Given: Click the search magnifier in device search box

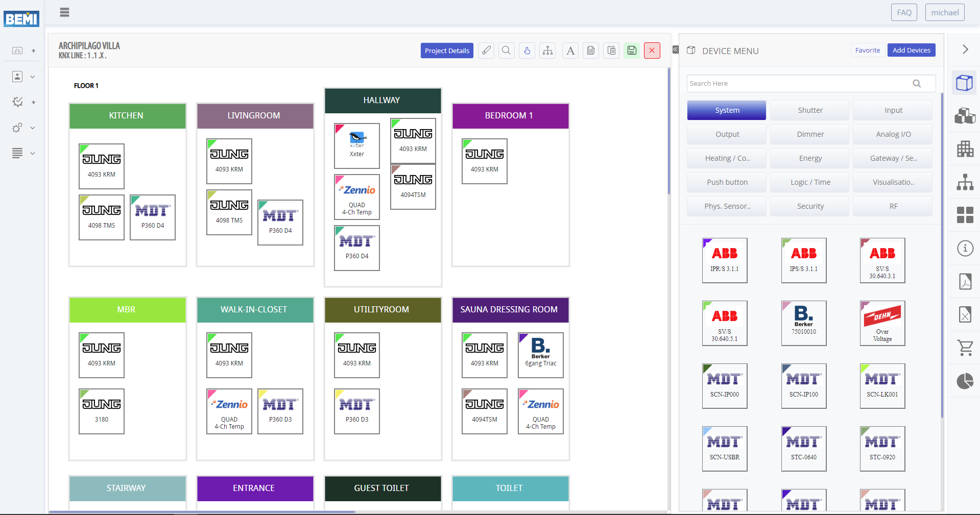Looking at the screenshot, I should 917,83.
